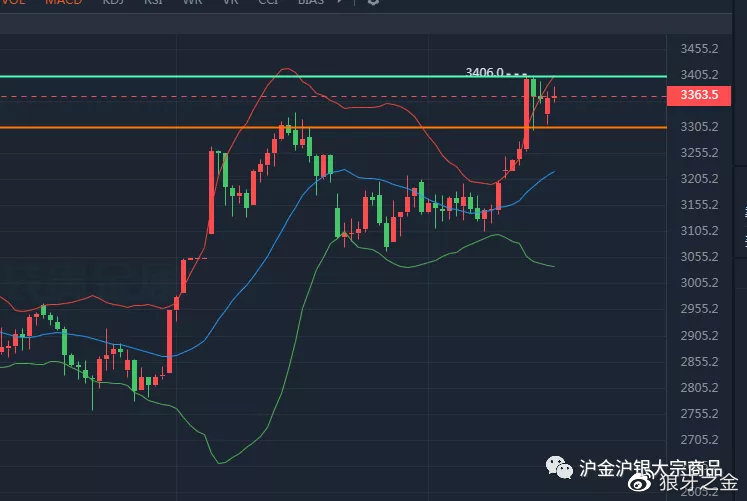The width and height of the screenshot is (747, 501).
Task: Show more indicators with the arrow
Action: pos(340,1)
